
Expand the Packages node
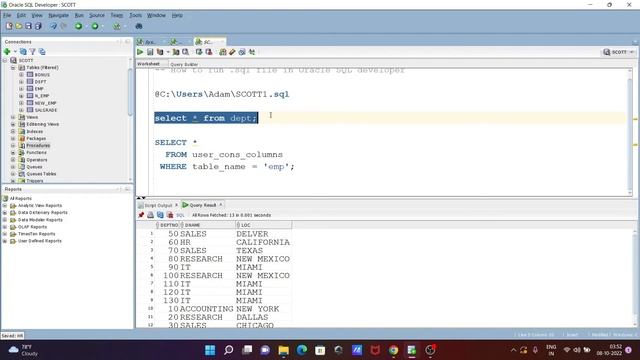tap(13, 138)
